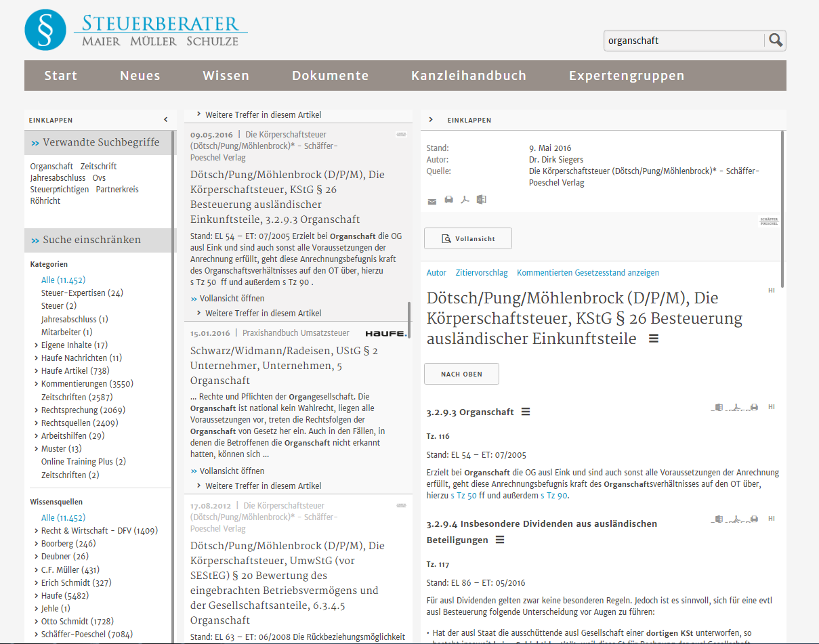Image resolution: width=819 pixels, height=644 pixels.
Task: Expand the Rechtsprechung (2069) category
Action: point(36,410)
